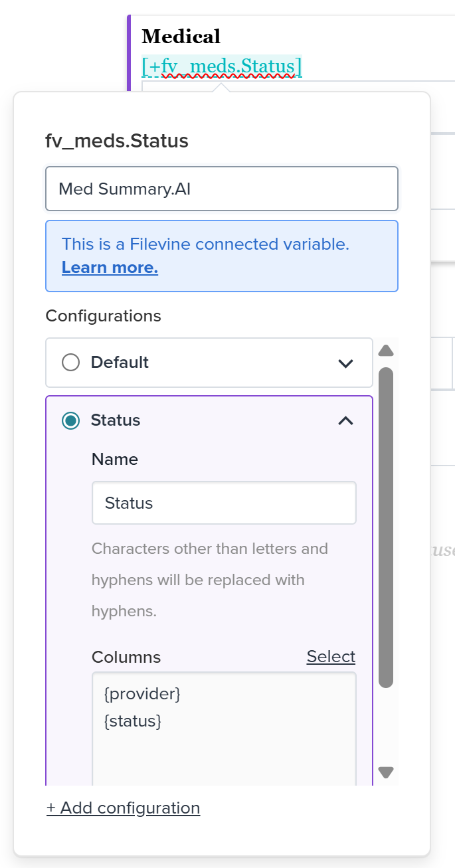The height and width of the screenshot is (868, 455).
Task: Click the Default configuration label text
Action: pos(120,363)
